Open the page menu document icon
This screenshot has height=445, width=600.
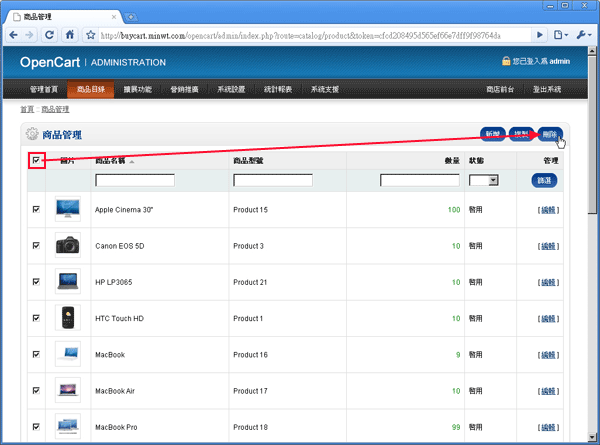(561, 35)
